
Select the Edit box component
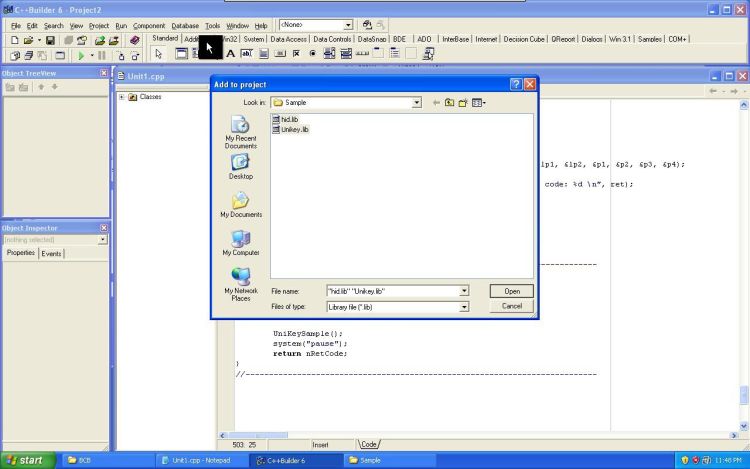tap(247, 54)
